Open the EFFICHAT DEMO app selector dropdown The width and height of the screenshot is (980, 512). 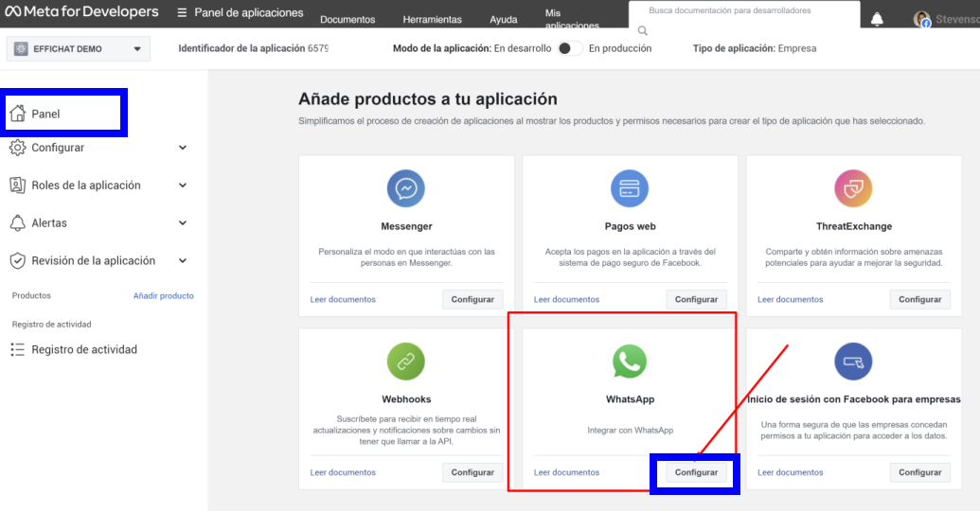coord(79,48)
